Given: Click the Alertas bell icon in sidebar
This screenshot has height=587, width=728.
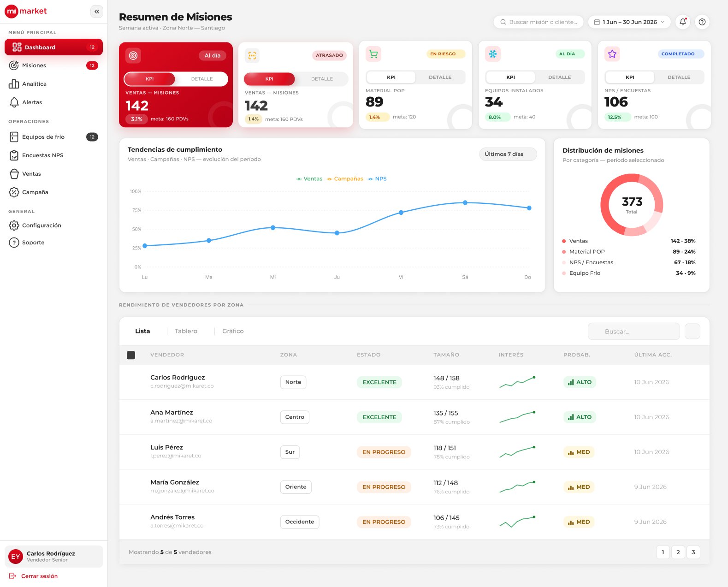Looking at the screenshot, I should 14,102.
